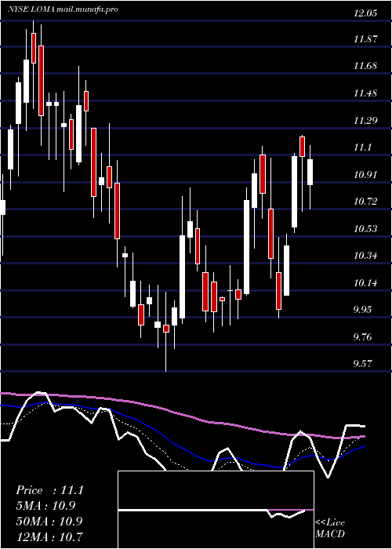Click the 10.91 price axis label
This screenshot has width=392, height=549.
pyautogui.click(x=365, y=174)
